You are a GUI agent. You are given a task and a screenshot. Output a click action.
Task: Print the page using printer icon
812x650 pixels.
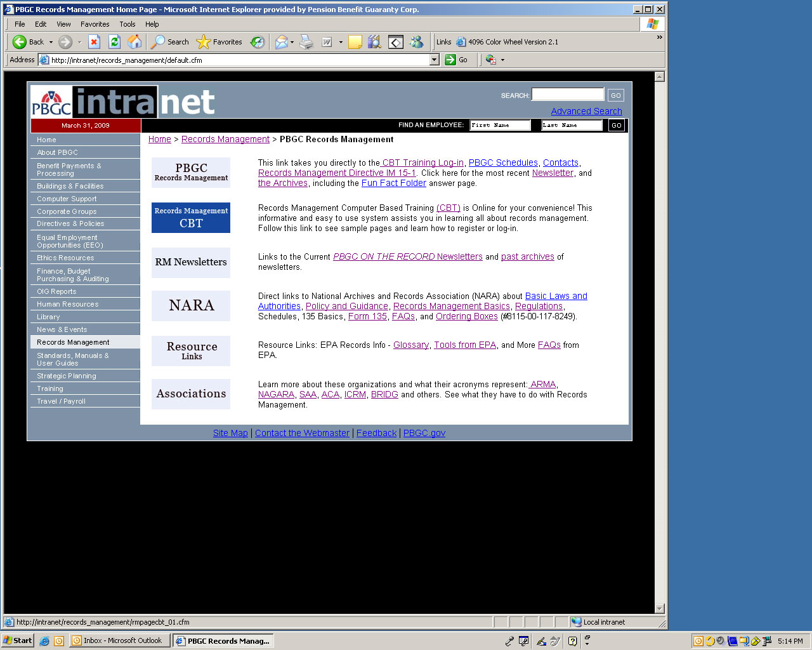pyautogui.click(x=306, y=42)
